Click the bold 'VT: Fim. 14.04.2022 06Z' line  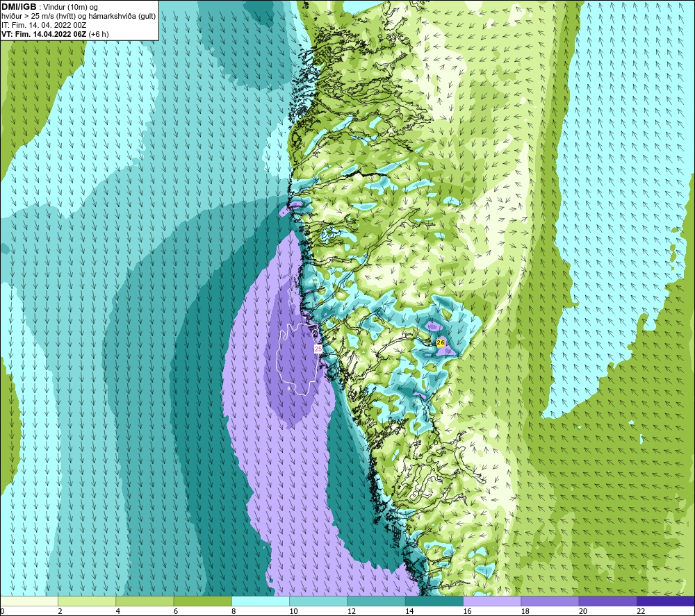(55, 34)
